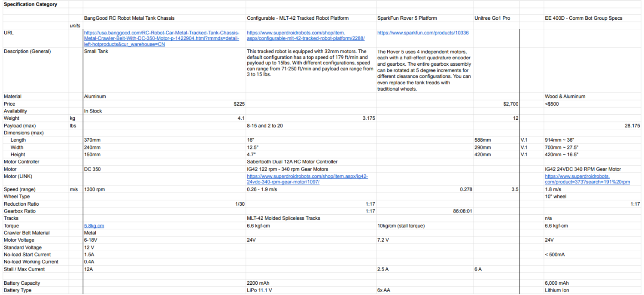Select the units label cell
Viewport: 644px width, 295px height.
75,25
